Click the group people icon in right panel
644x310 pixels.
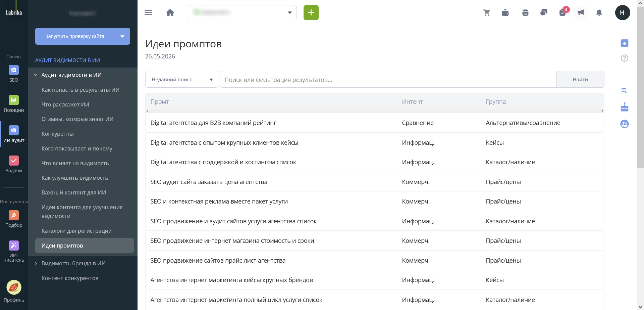point(624,124)
